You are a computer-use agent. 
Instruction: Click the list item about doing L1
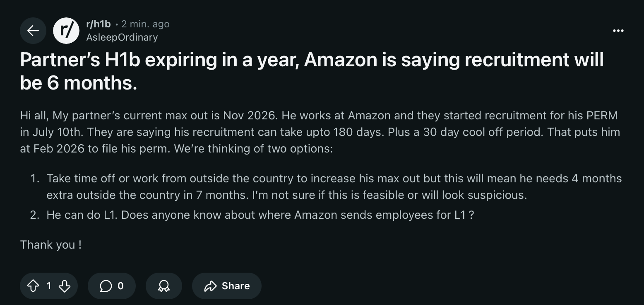[260, 215]
